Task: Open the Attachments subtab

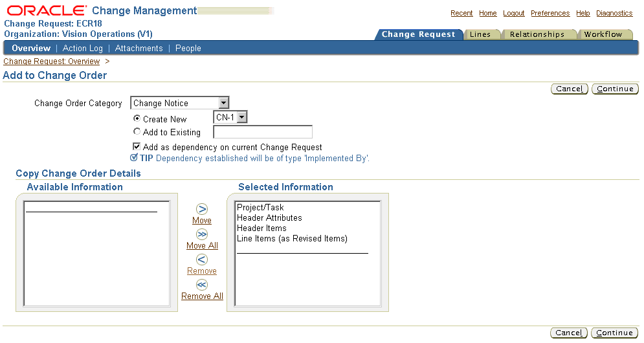Action: point(139,48)
